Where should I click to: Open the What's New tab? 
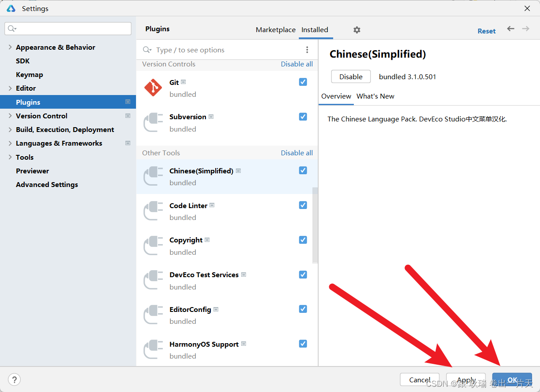(x=375, y=96)
